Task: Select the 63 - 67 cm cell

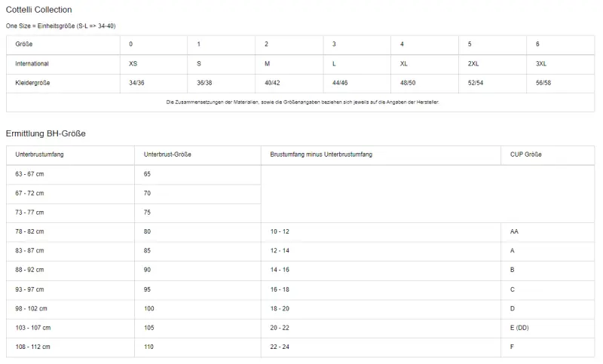Action: [29, 174]
